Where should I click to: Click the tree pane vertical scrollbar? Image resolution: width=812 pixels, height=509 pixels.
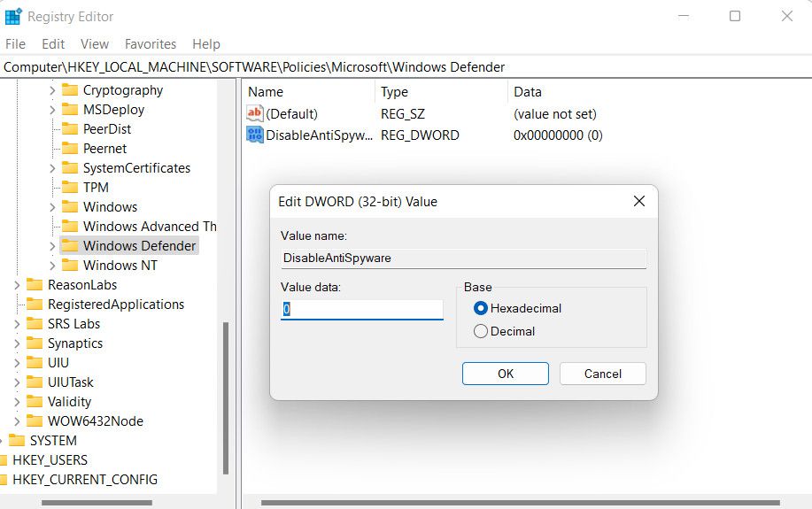[226, 397]
